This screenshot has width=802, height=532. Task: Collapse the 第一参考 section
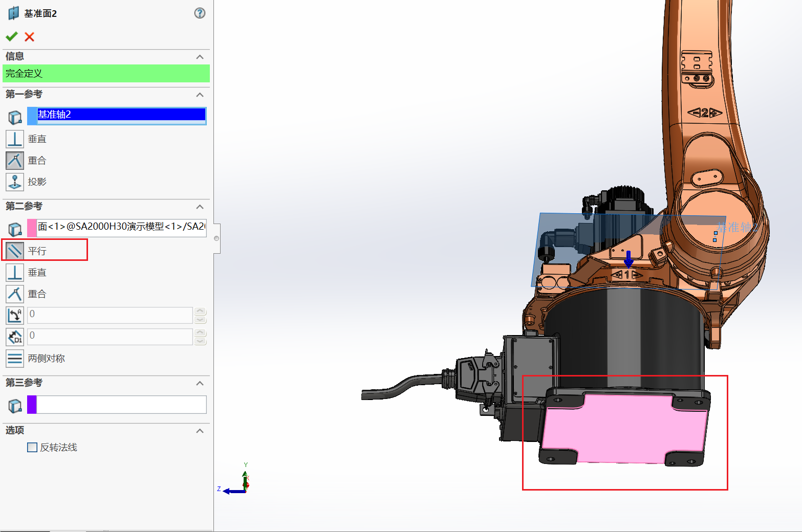coord(200,95)
